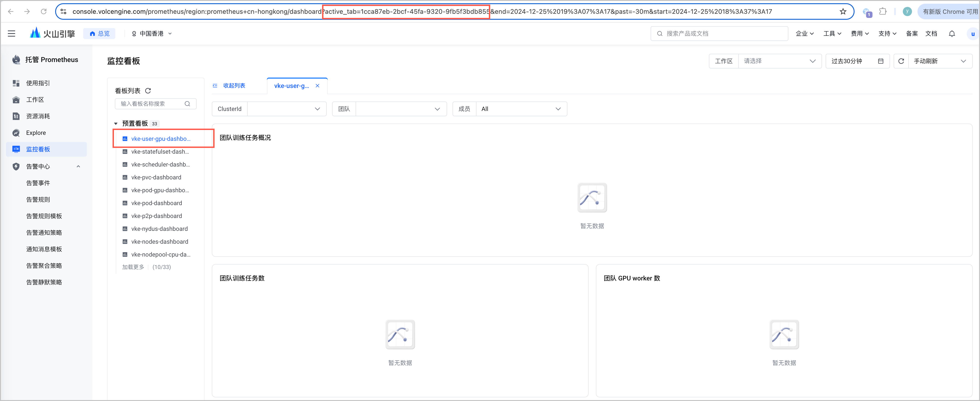This screenshot has width=980, height=401.
Task: Open calendar icon in time range picker
Action: tap(880, 61)
